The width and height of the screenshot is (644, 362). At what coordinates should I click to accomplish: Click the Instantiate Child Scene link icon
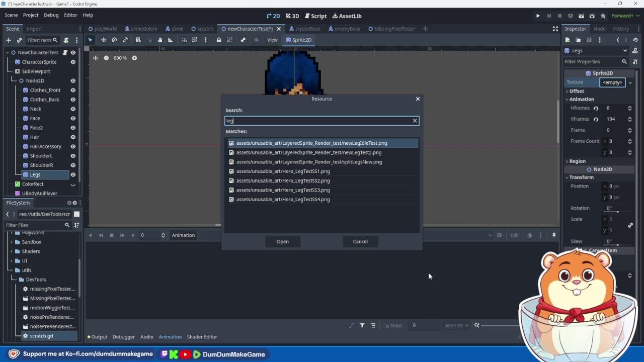19,40
